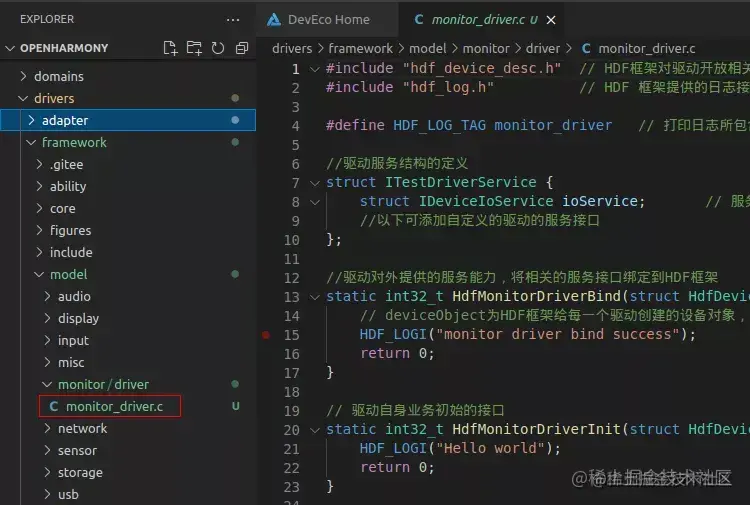Viewport: 750px width, 505px height.
Task: Click the "monitor driver bind success" string
Action: pos(558,334)
